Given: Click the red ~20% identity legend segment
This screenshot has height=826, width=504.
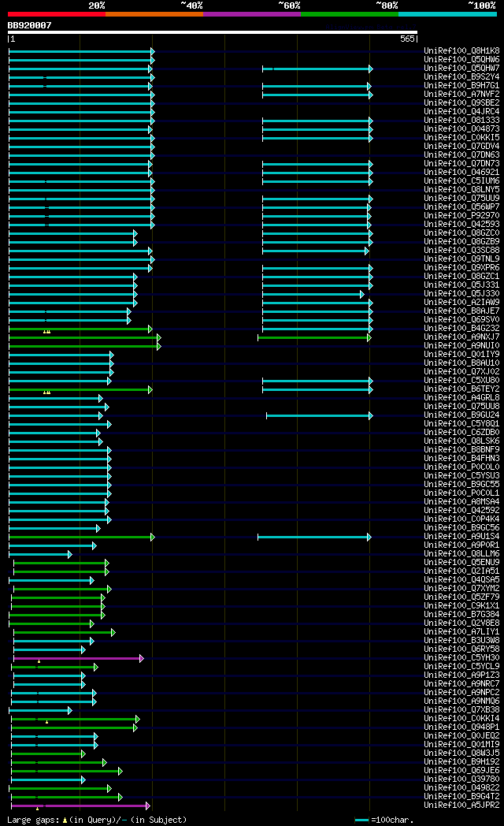Looking at the screenshot, I should pyautogui.click(x=56, y=14).
